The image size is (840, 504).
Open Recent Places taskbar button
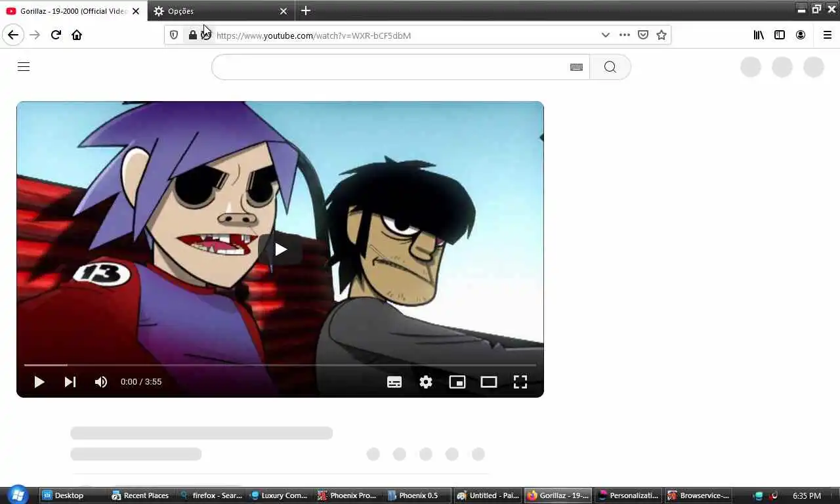[x=140, y=495]
